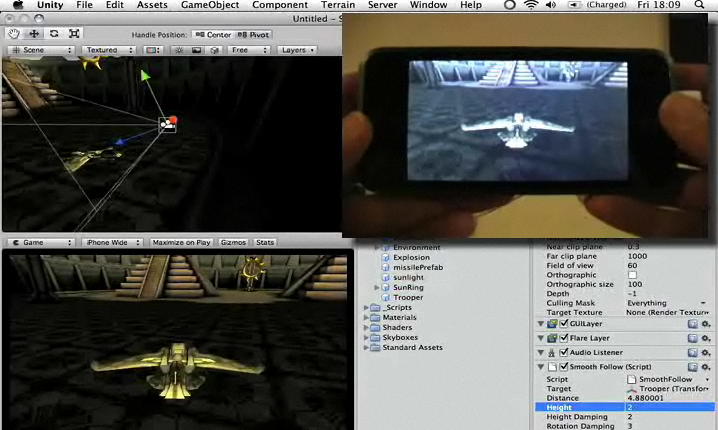
Task: Open Culling Mask Everything dropdown
Action: pyautogui.click(x=667, y=303)
